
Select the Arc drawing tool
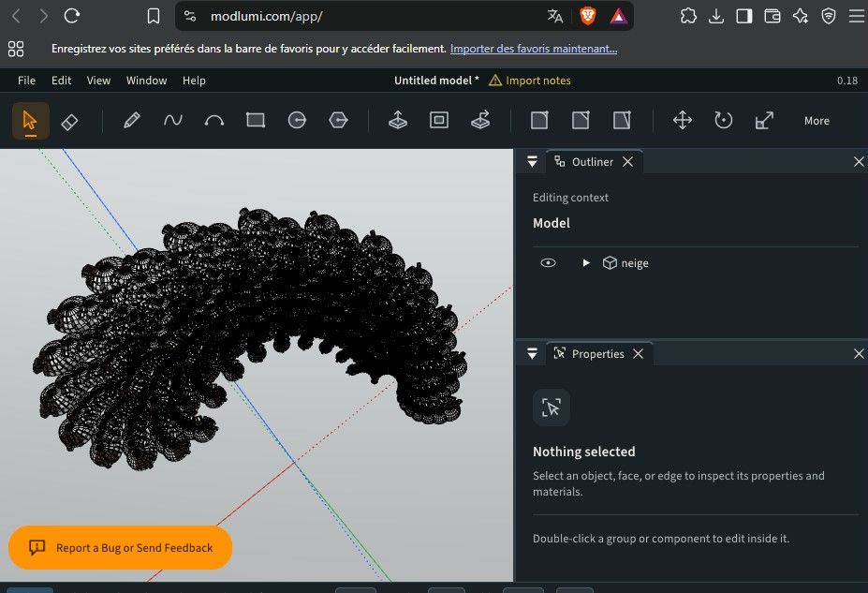click(x=214, y=120)
